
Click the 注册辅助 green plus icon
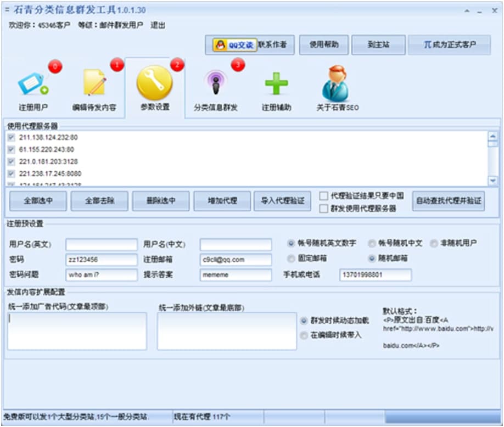click(276, 84)
